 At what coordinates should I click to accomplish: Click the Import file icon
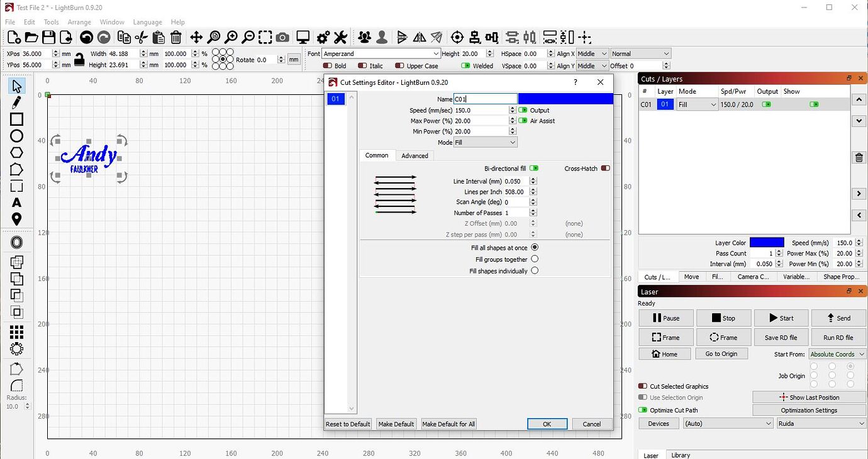(x=65, y=37)
